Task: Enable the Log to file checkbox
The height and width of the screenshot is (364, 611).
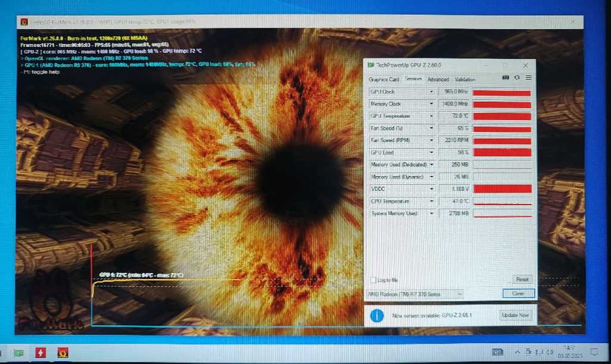Action: 373,280
